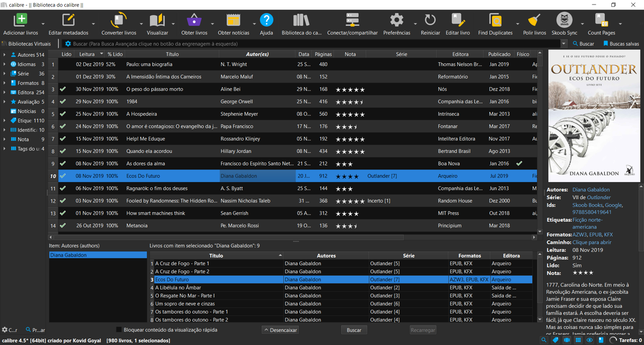
Task: Open the Tarefas jobs indicator
Action: [625, 340]
